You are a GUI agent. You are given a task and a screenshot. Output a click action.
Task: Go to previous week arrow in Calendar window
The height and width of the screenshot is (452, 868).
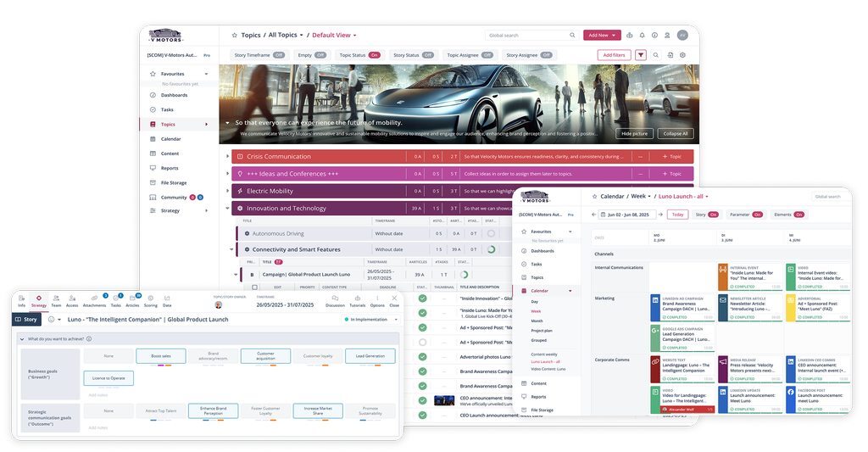594,215
